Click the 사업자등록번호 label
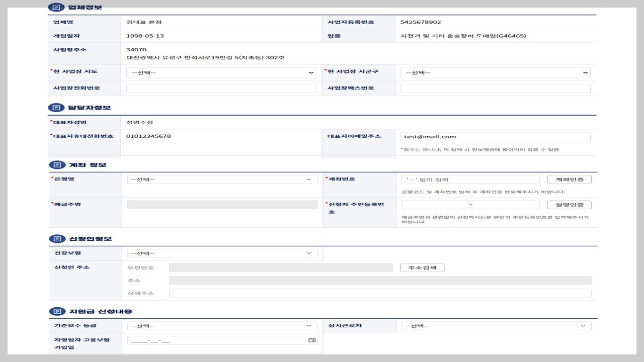 (x=351, y=22)
